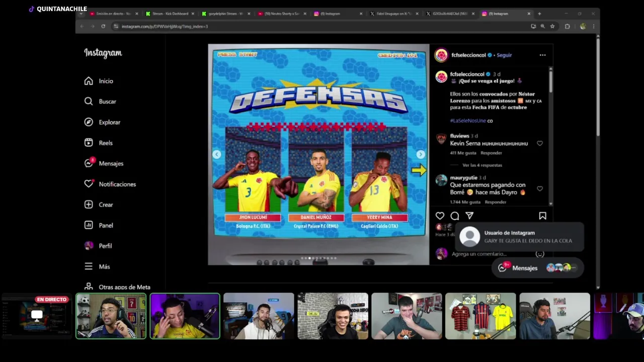
Task: Share the post with paper plane icon
Action: pos(469,216)
